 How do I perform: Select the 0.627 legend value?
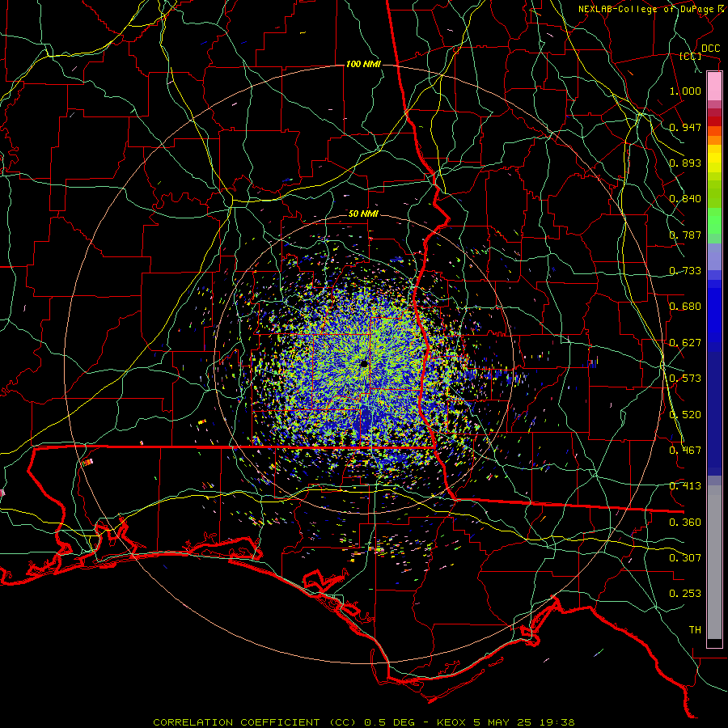coord(685,343)
